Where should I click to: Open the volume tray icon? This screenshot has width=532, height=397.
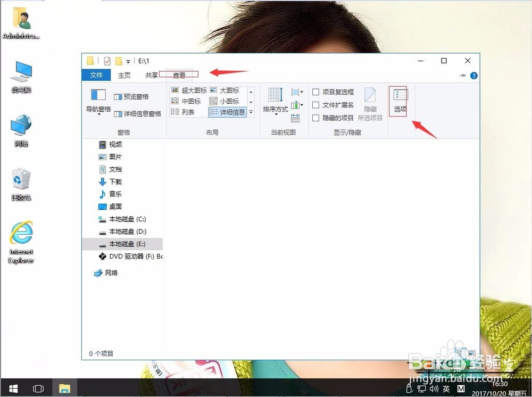(x=434, y=388)
